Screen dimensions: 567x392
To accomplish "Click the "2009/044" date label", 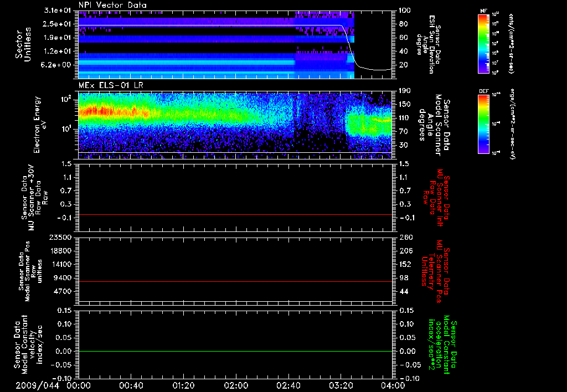I will pyautogui.click(x=37, y=385).
